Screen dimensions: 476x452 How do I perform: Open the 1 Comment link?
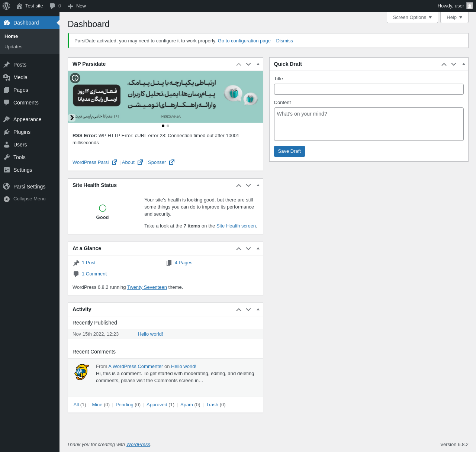[94, 274]
